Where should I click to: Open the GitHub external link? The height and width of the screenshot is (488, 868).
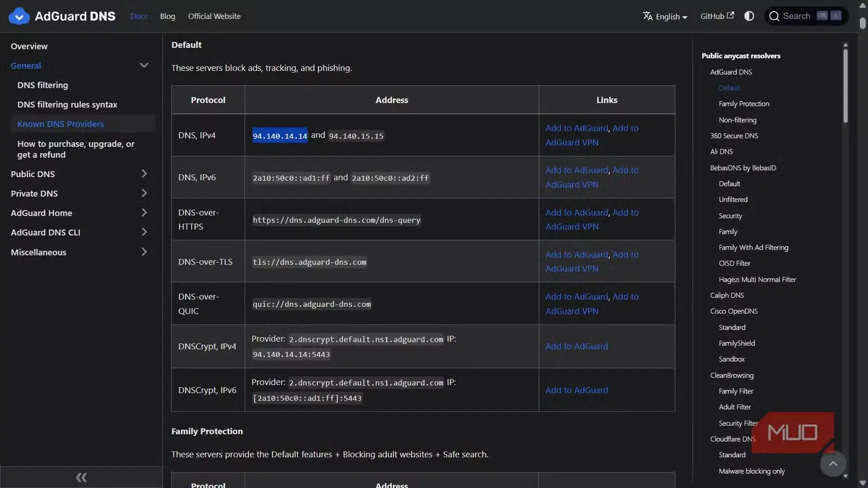coord(717,16)
